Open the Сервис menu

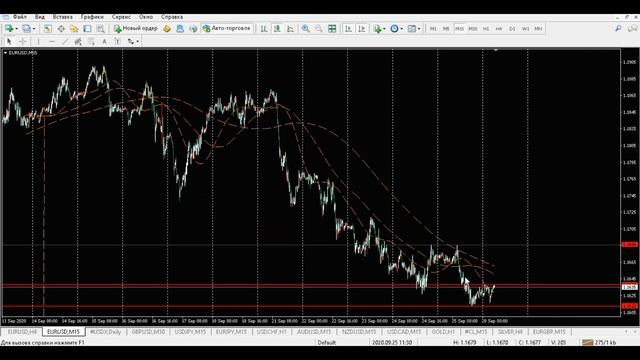click(x=121, y=17)
